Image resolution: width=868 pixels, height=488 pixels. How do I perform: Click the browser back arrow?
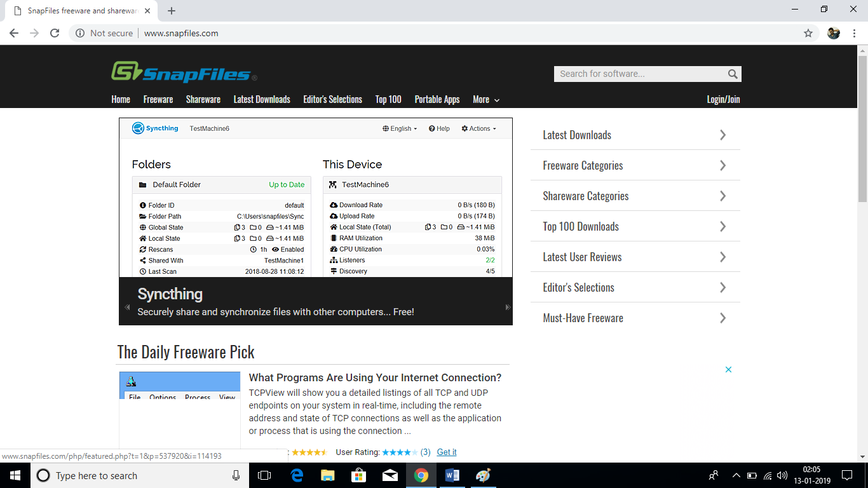14,33
